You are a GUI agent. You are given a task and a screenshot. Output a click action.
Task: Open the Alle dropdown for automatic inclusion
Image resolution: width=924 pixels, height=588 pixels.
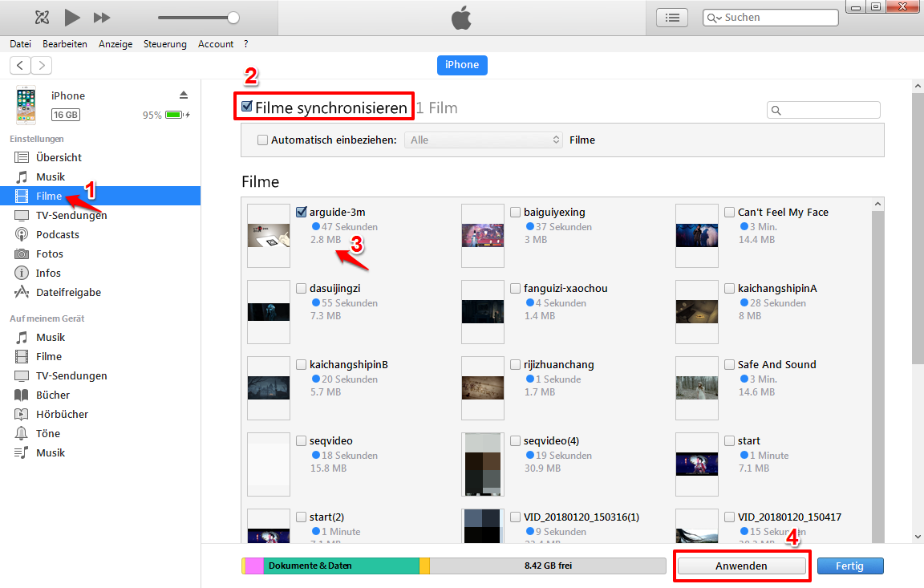tap(484, 140)
